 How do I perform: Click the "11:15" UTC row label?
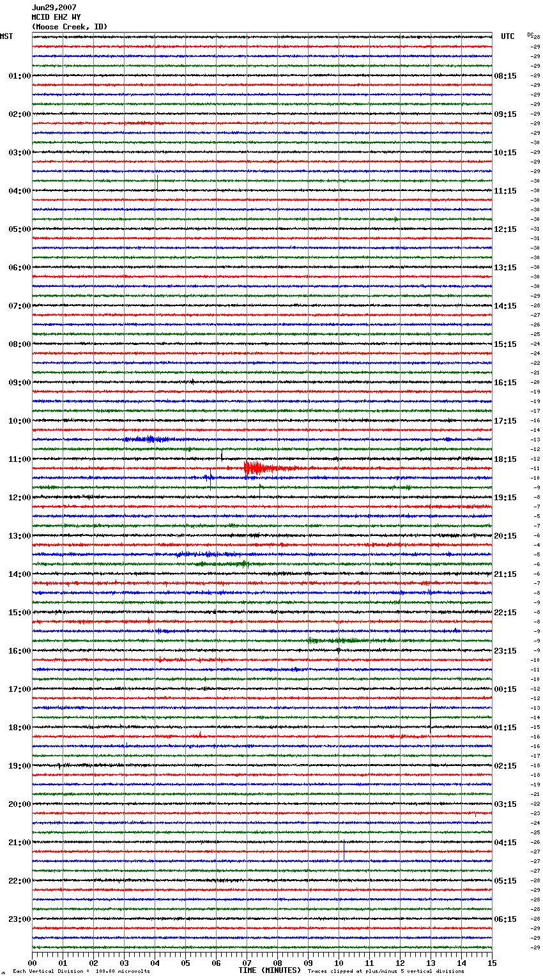click(x=505, y=191)
